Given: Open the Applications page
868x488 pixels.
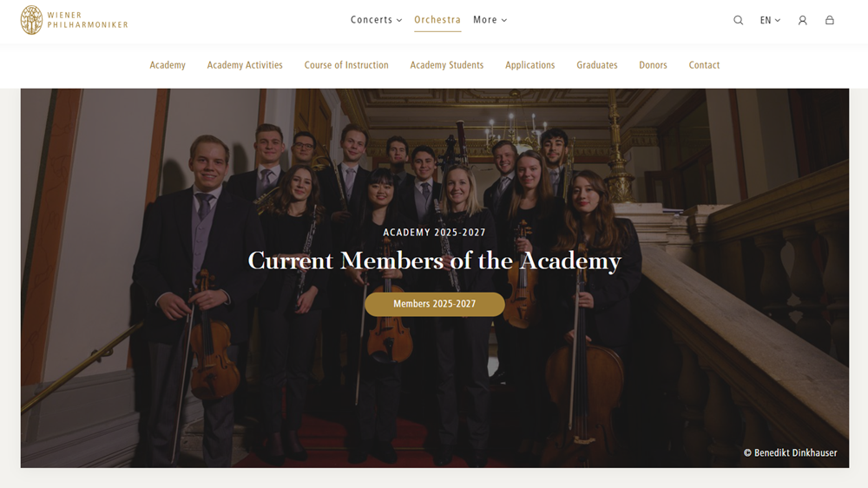Looking at the screenshot, I should pos(529,65).
